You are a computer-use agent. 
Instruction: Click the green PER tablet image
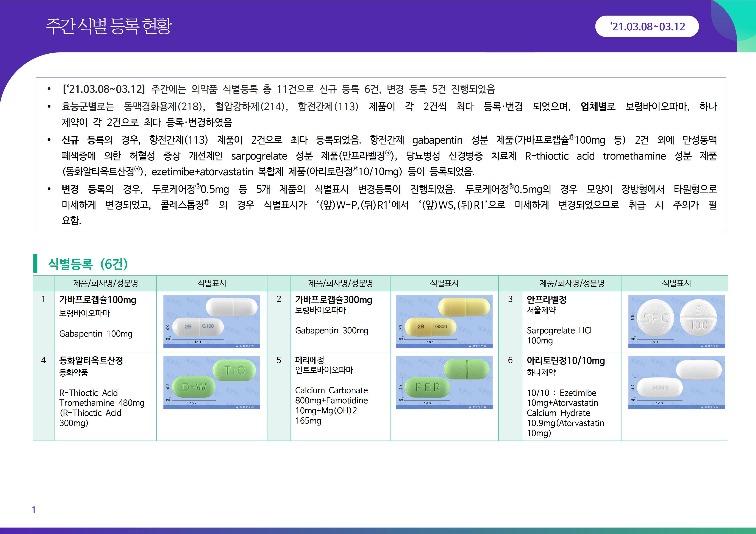pyautogui.click(x=444, y=383)
